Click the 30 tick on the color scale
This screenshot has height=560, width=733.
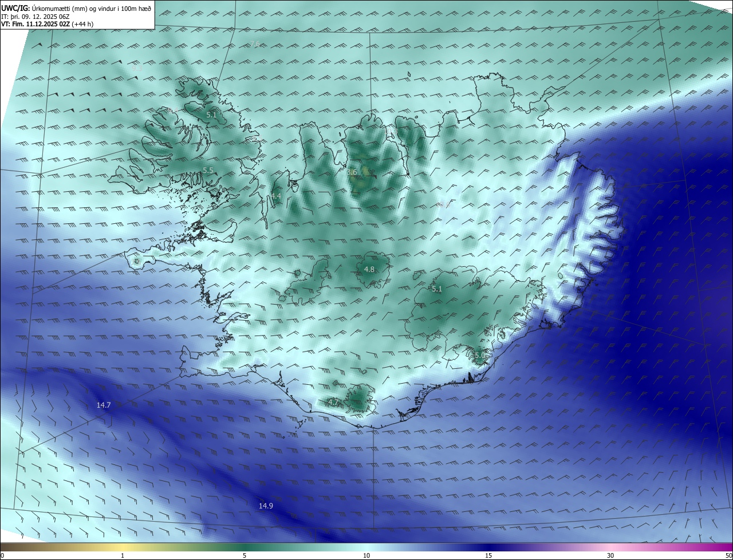610,555
